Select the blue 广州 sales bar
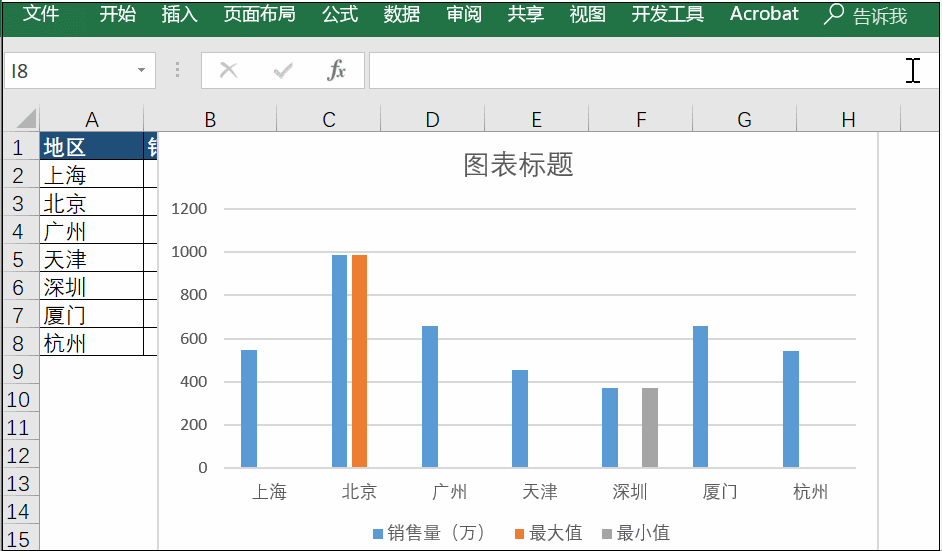 point(430,397)
